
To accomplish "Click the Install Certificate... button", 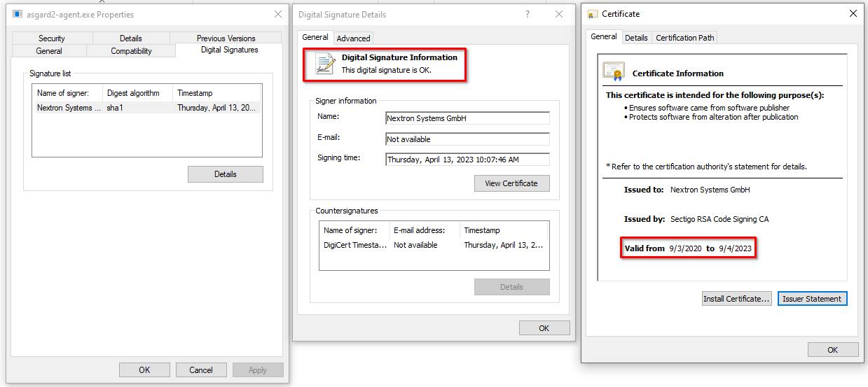I will pos(736,299).
